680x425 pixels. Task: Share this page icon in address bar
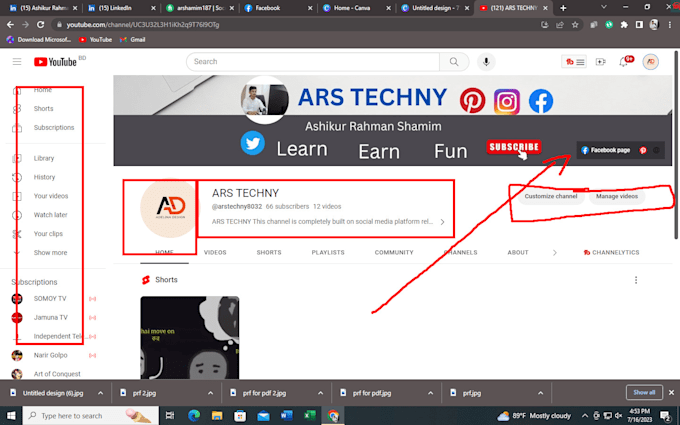point(560,25)
